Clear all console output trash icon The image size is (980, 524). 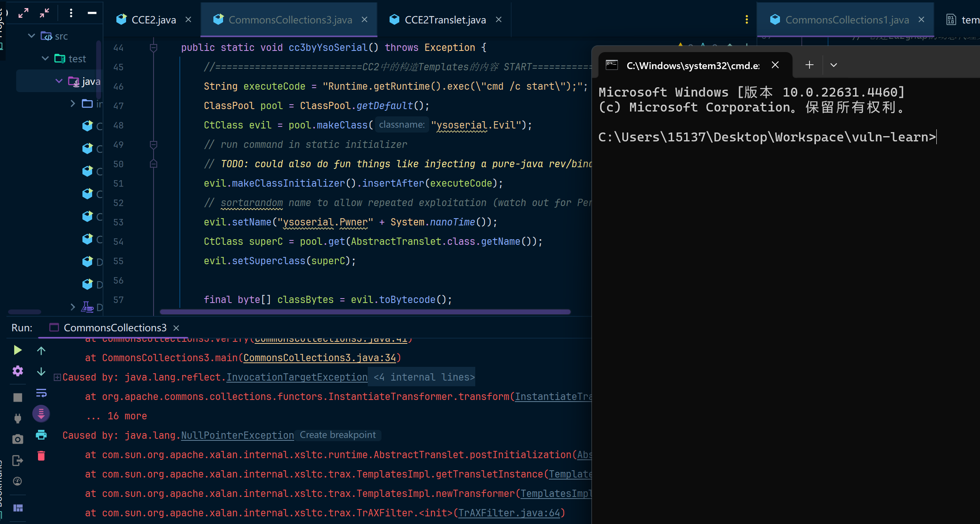point(41,456)
